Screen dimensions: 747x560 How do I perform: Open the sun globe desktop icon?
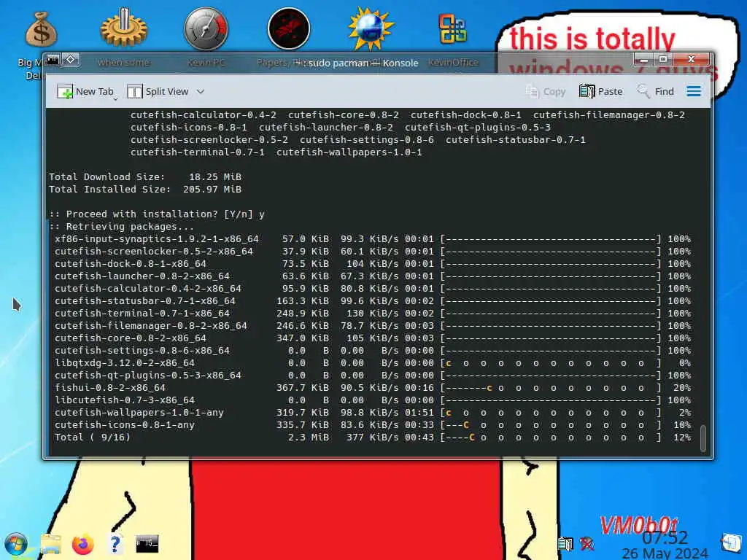point(371,28)
